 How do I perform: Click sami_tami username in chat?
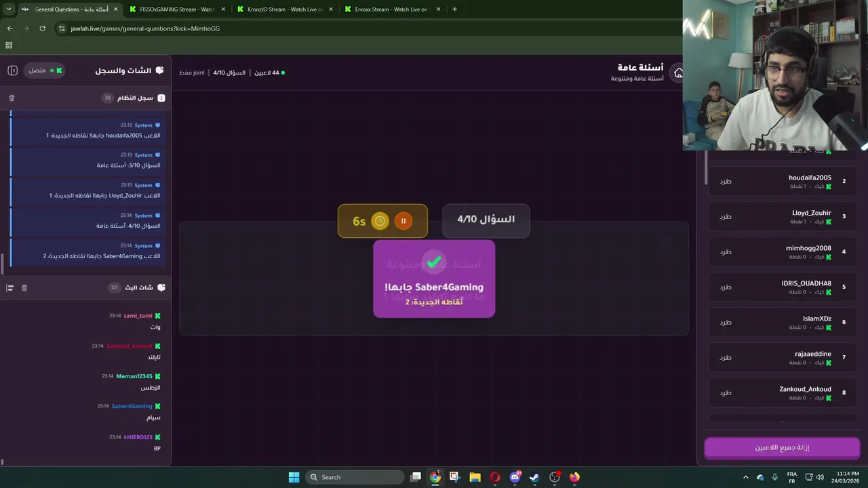pos(138,316)
